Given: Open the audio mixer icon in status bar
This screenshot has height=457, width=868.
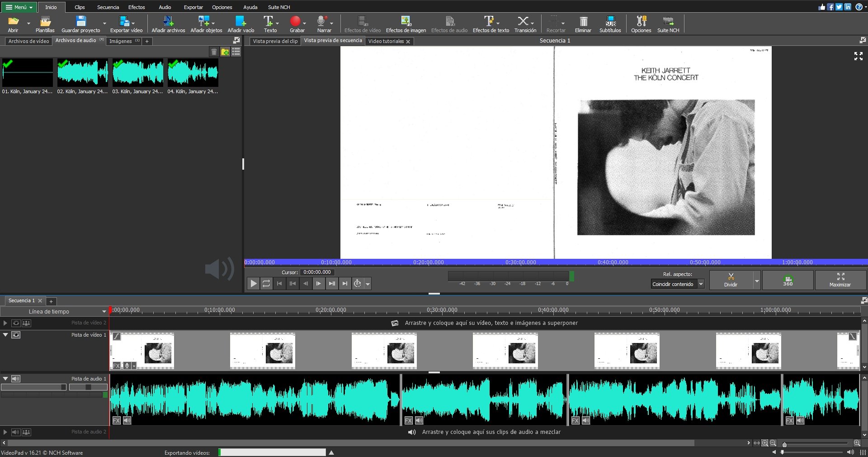Looking at the screenshot, I should [863, 452].
